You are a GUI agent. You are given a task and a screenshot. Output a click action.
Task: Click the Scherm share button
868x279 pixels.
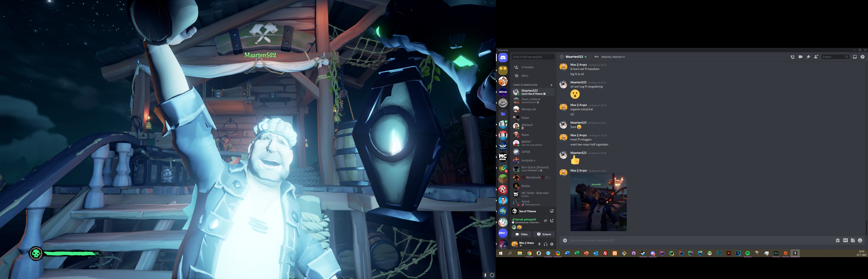coord(544,234)
